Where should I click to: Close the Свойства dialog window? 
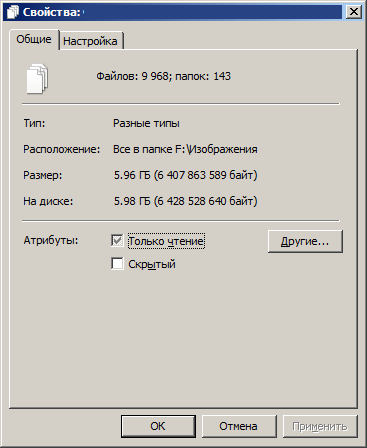(x=354, y=12)
